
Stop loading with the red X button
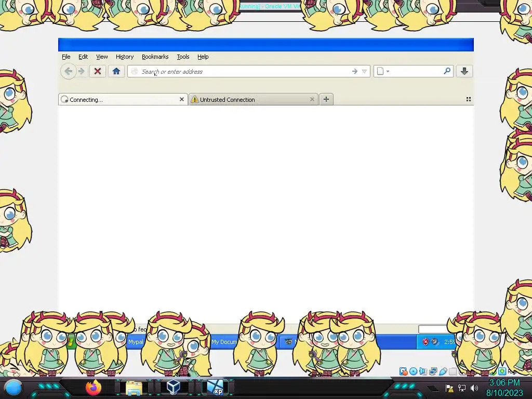point(98,71)
